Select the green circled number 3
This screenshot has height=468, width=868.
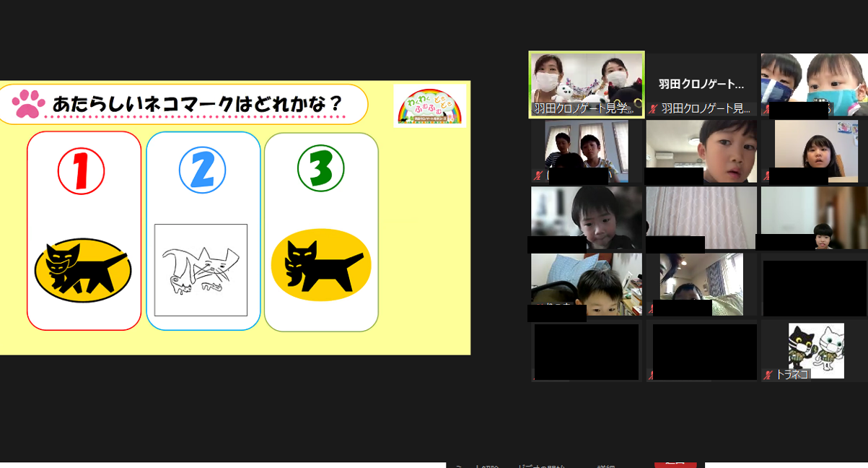320,168
